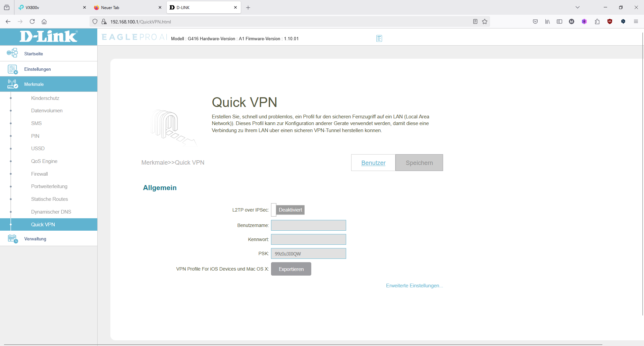Toggle reader view icon in address bar
Screen dimensions: 644x346
click(475, 21)
